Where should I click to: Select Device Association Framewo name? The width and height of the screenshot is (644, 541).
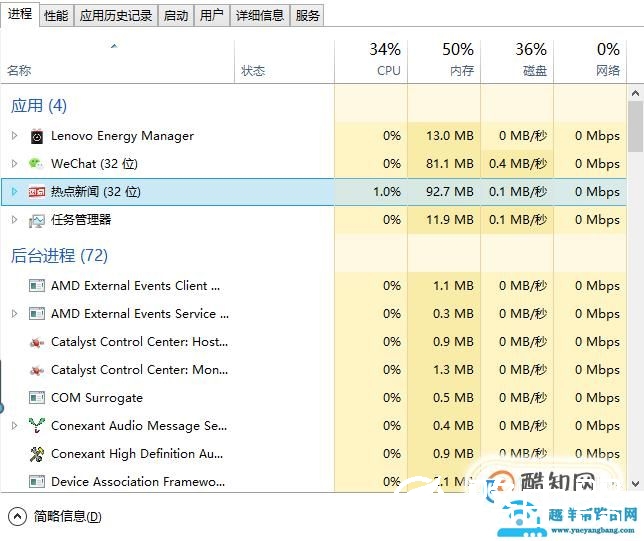(x=138, y=481)
